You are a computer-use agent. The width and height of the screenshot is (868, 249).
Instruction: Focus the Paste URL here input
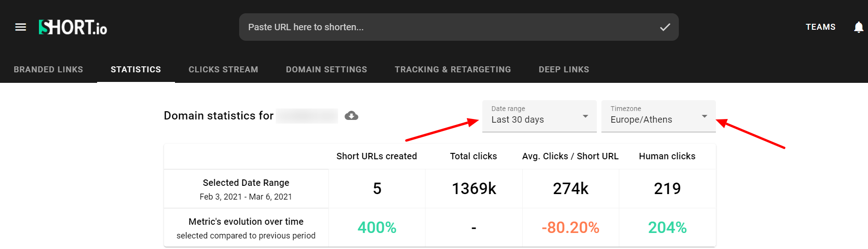tap(449, 27)
